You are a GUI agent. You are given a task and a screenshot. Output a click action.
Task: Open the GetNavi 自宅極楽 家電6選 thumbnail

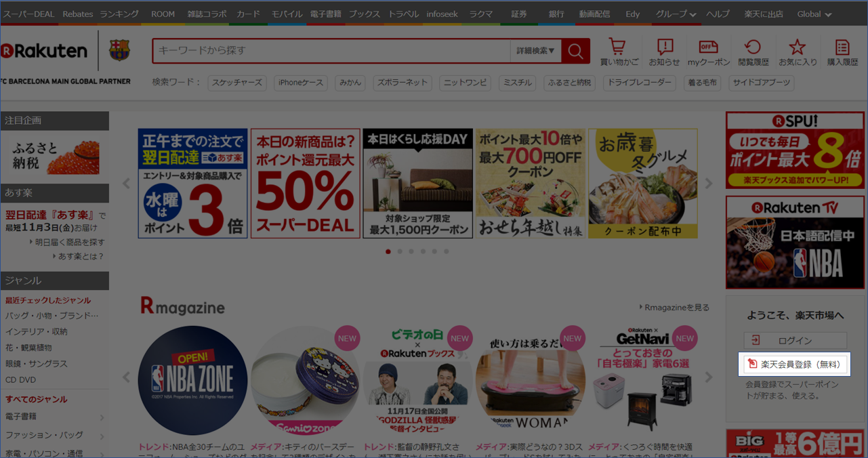click(x=642, y=380)
